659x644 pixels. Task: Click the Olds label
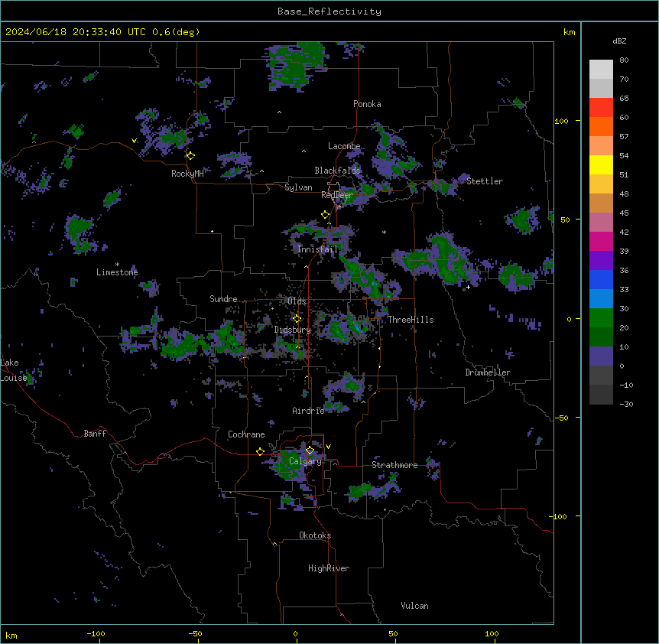click(297, 301)
